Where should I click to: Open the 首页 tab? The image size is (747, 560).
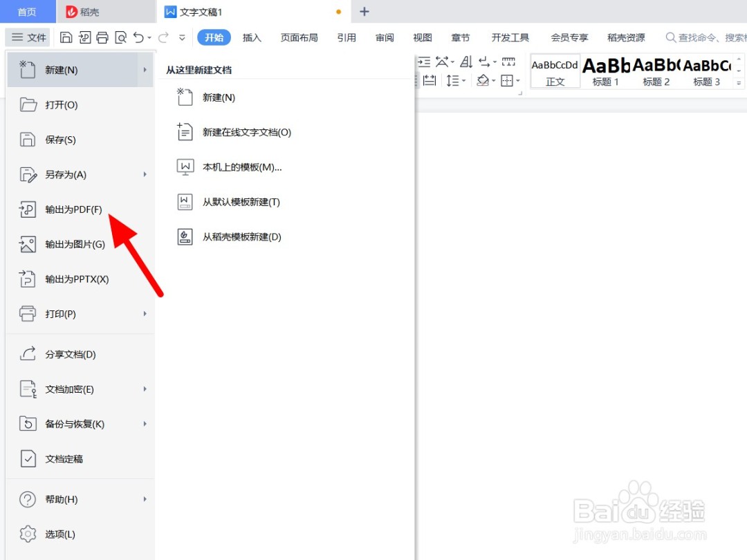click(x=27, y=12)
